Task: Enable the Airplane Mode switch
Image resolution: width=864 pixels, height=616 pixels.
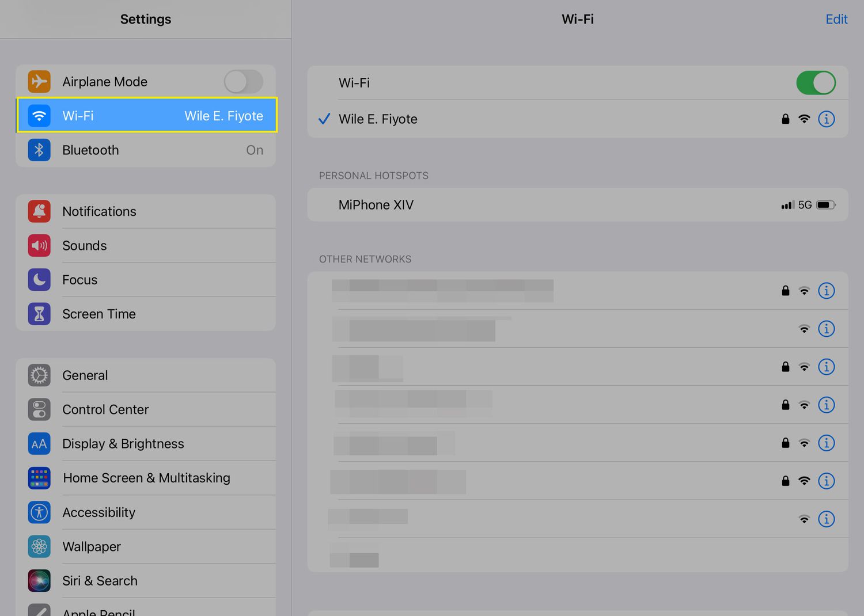Action: click(x=243, y=82)
